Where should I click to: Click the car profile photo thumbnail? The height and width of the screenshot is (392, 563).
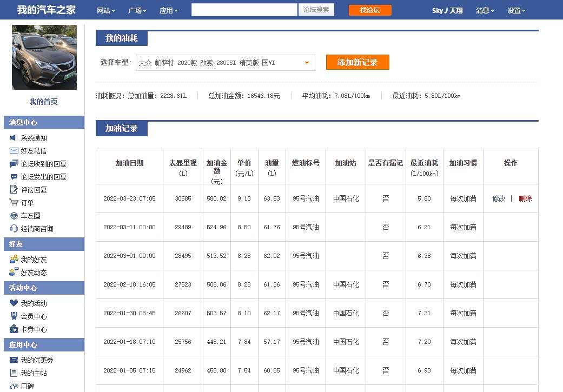tap(44, 57)
